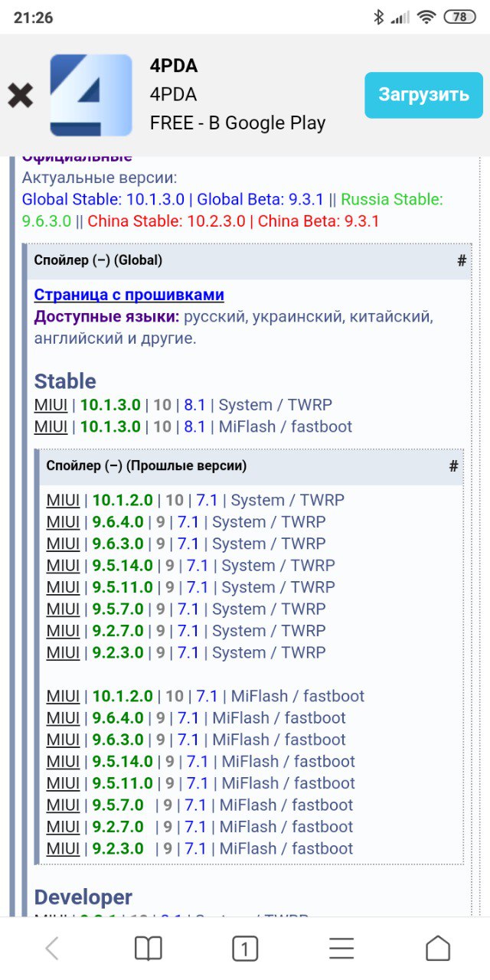Open bookmarks book icon in bottom bar
Viewport: 490px width, 980px height.
click(149, 949)
